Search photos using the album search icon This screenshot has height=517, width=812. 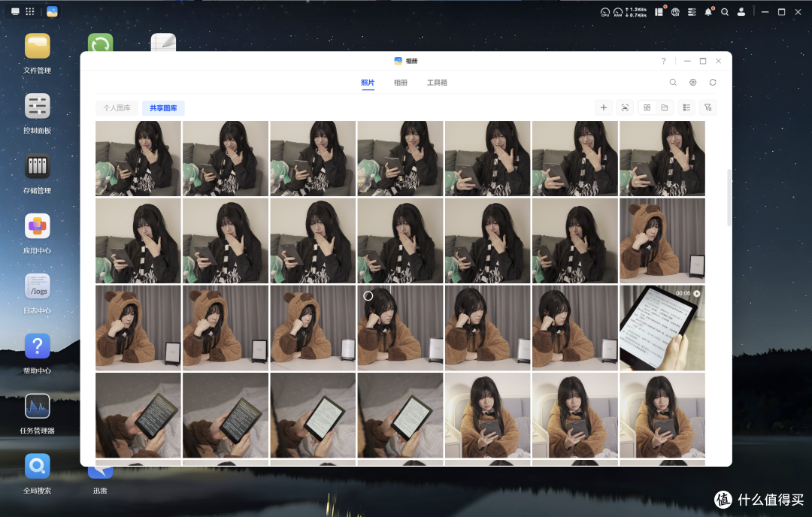click(673, 83)
